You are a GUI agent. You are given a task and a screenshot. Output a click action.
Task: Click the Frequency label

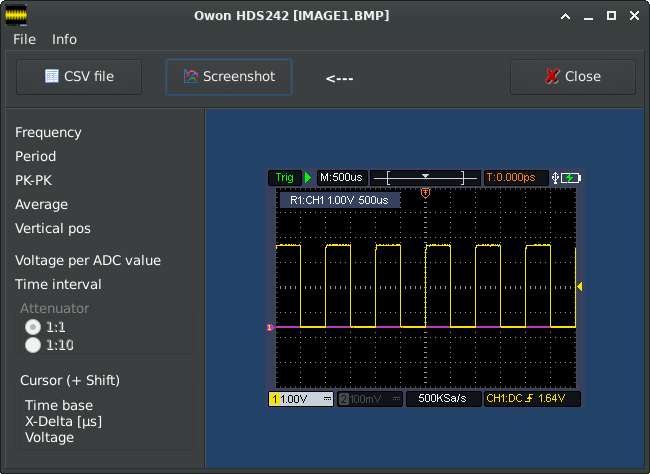click(x=48, y=132)
